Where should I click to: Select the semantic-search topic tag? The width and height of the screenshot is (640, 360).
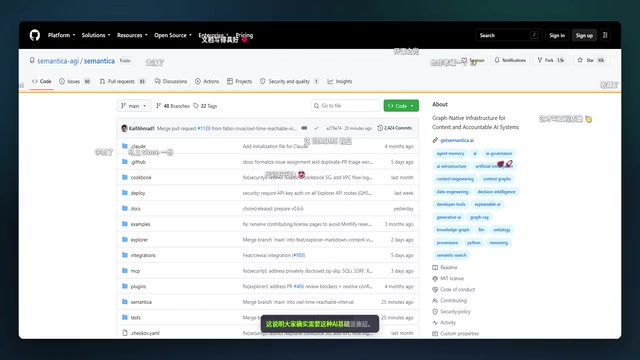tap(451, 255)
